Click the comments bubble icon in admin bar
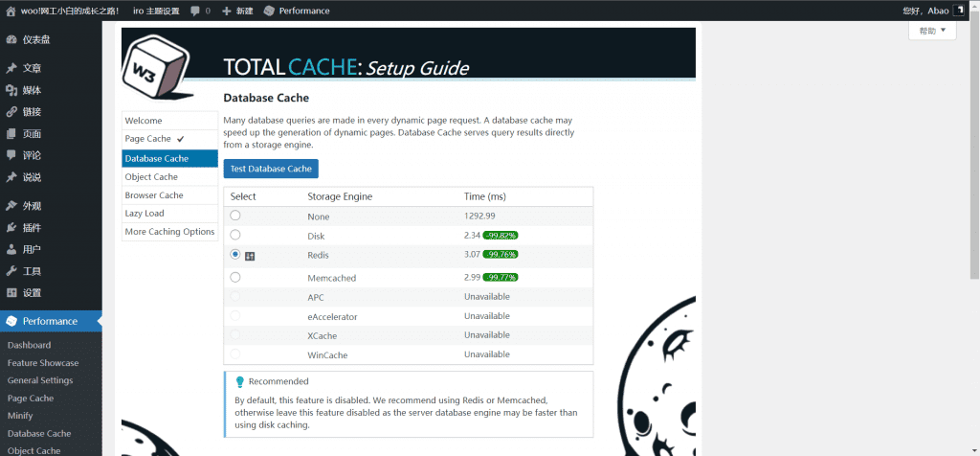Screen dimensions: 980x456 tap(196, 11)
